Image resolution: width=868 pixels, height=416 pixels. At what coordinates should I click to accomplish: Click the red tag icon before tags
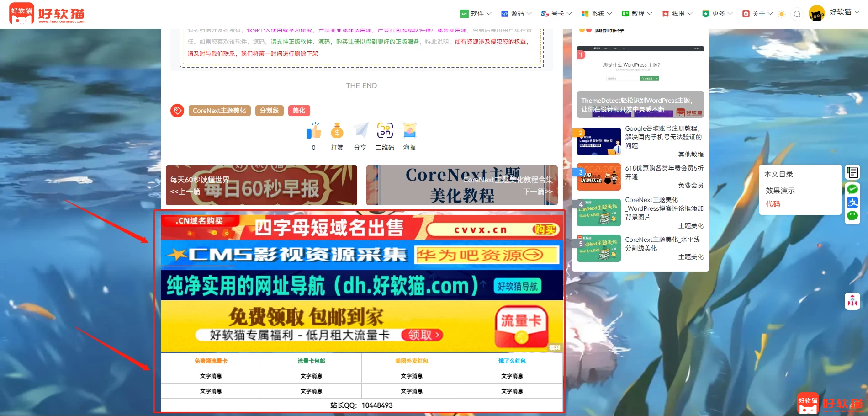click(177, 111)
